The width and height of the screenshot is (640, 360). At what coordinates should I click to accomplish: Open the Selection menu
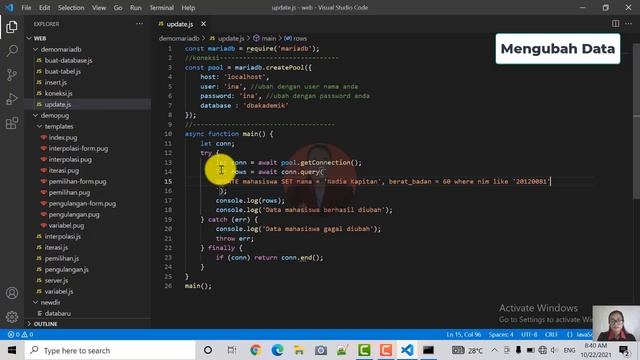click(71, 8)
